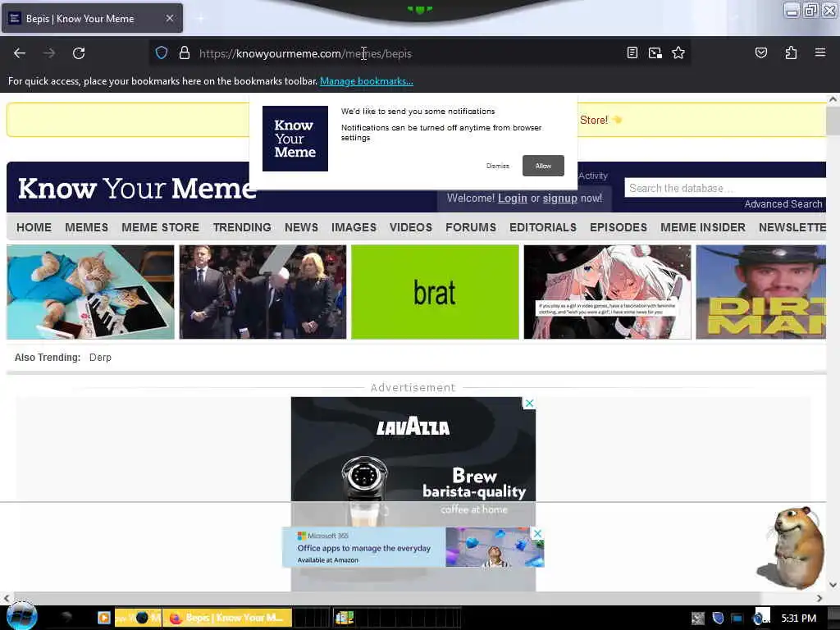This screenshot has height=630, width=840.
Task: Open the EPISODES nav item
Action: tap(619, 227)
